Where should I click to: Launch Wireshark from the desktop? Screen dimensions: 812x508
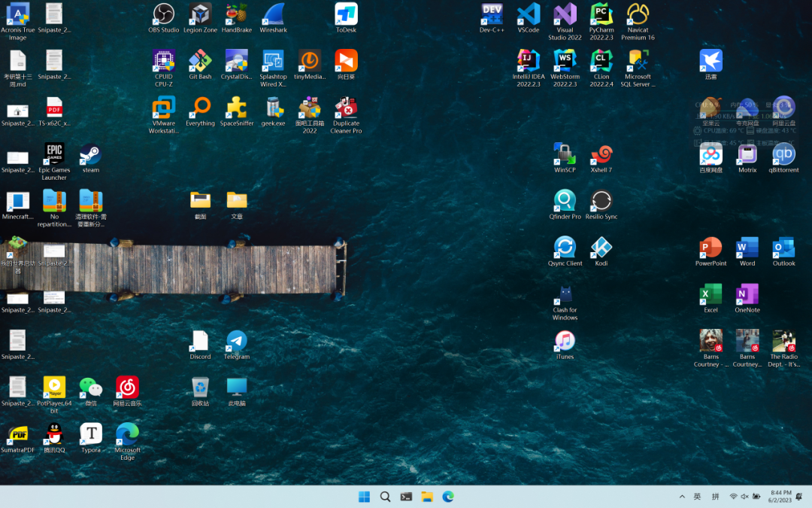click(274, 18)
